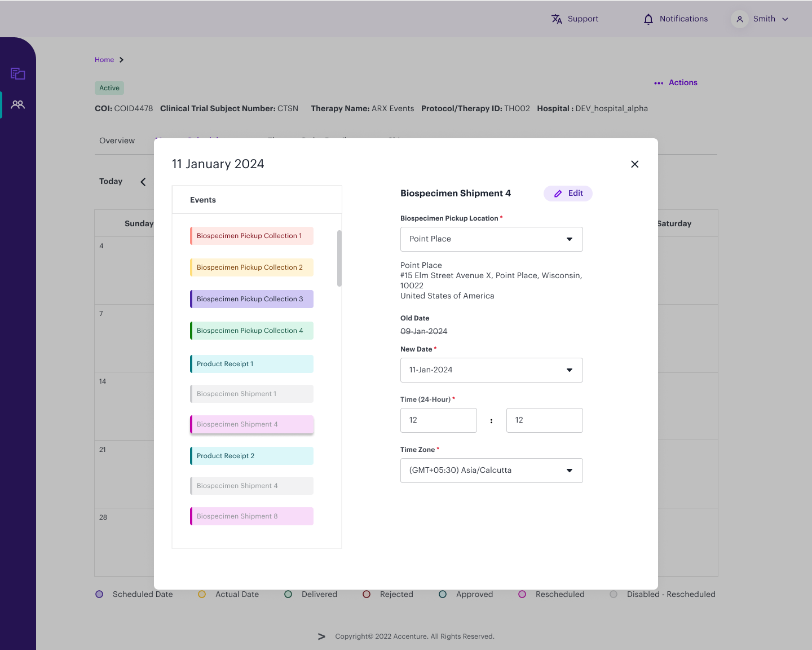Click the Home breadcrumb link
This screenshot has width=812, height=650.
point(105,59)
